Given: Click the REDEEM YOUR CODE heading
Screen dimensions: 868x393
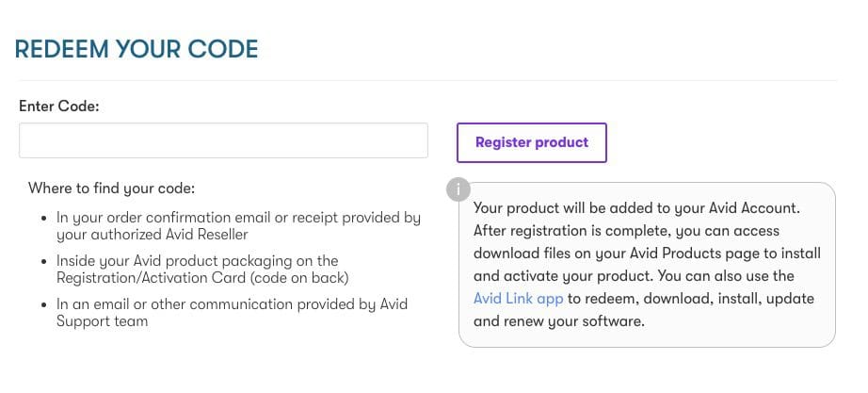Looking at the screenshot, I should (x=137, y=49).
